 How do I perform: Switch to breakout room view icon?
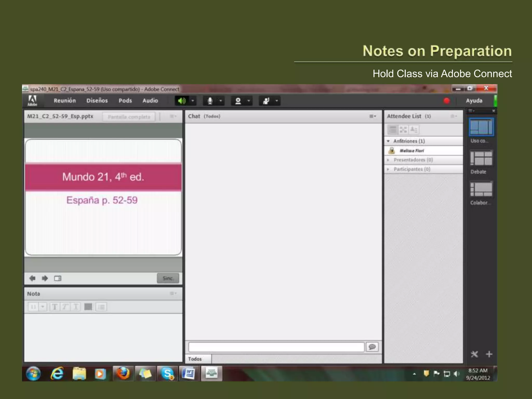403,129
